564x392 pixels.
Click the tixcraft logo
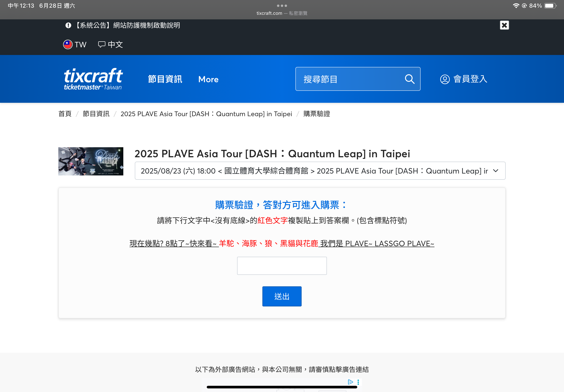click(93, 79)
